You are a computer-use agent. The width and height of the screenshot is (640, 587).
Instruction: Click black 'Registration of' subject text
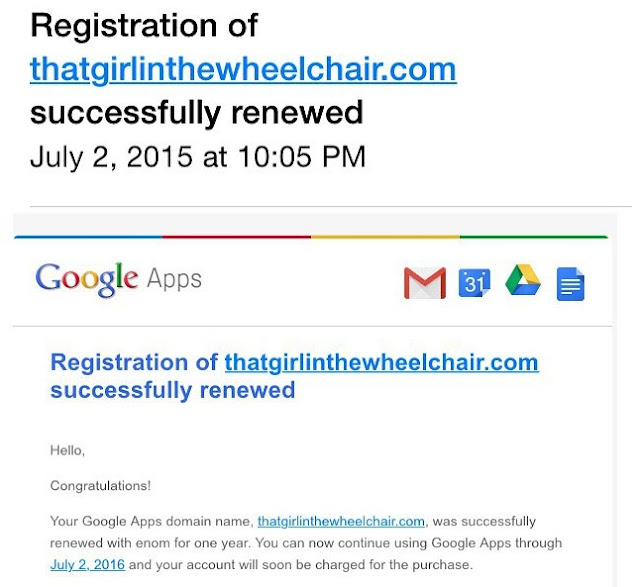coord(143,24)
